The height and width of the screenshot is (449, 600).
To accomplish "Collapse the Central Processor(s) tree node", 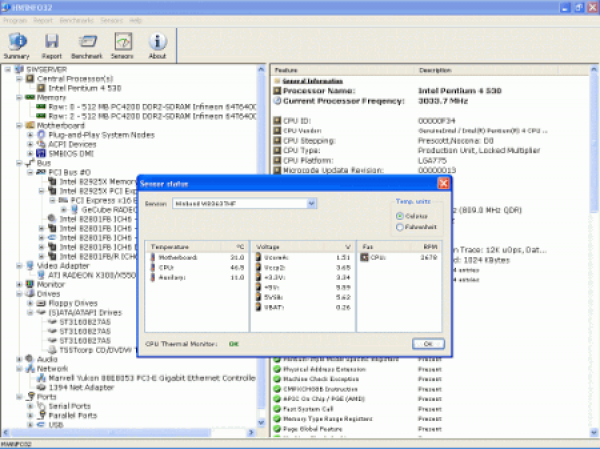I will 19,78.
